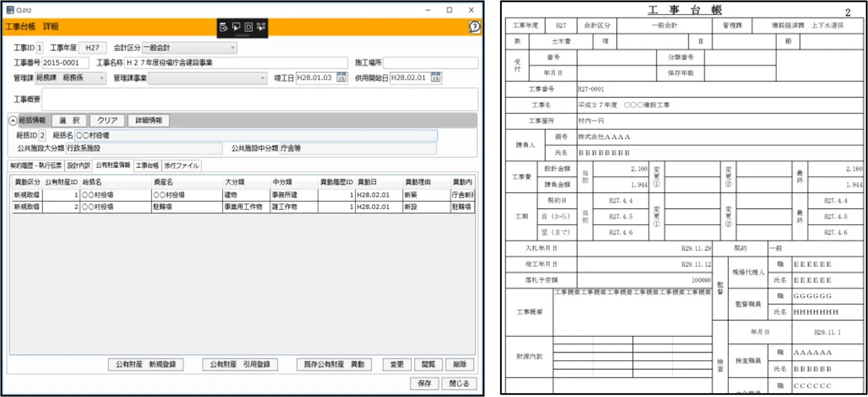
Task: Click the 工事番号 input field
Action: coord(66,63)
